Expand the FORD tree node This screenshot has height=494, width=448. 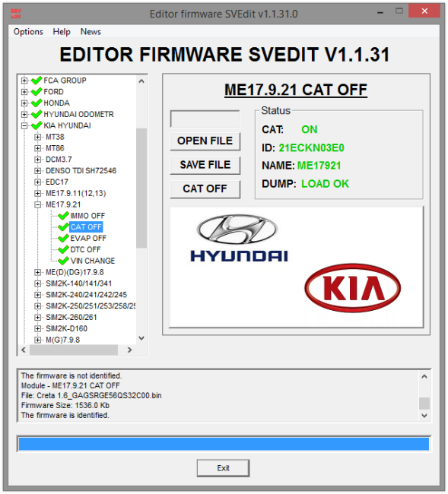click(24, 92)
